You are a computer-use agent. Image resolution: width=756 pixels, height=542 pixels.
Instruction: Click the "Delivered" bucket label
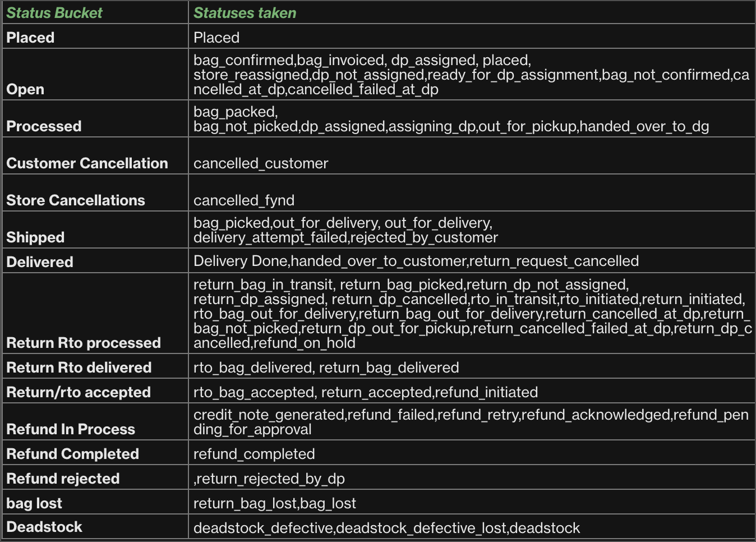(x=40, y=262)
